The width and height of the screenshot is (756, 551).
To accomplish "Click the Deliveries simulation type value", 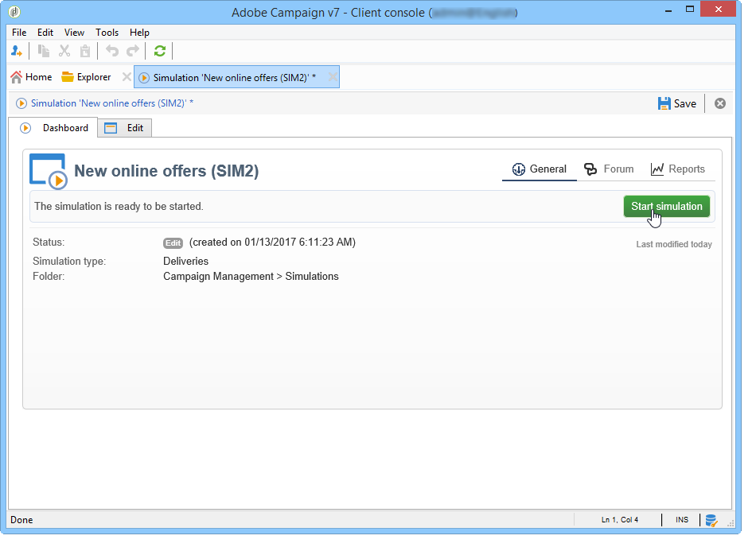I will [x=185, y=261].
